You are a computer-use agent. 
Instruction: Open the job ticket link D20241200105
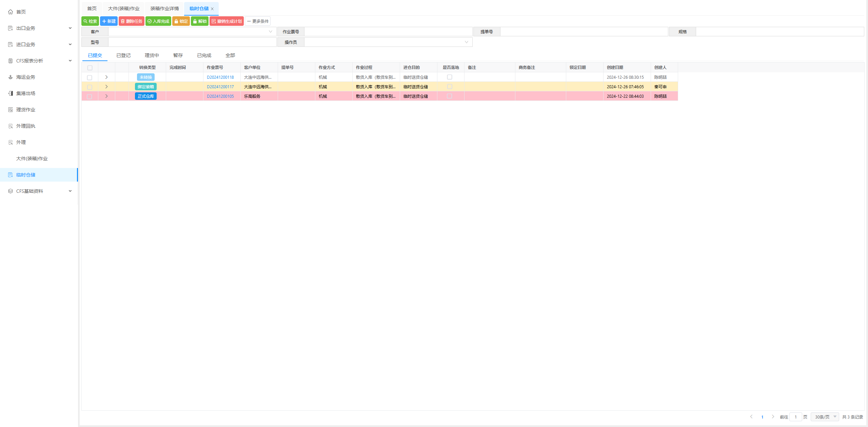[x=220, y=96]
